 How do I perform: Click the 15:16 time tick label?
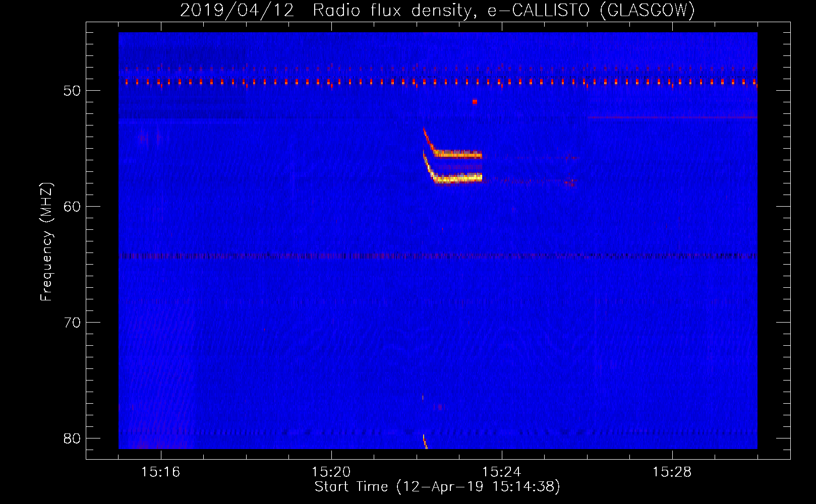[161, 472]
